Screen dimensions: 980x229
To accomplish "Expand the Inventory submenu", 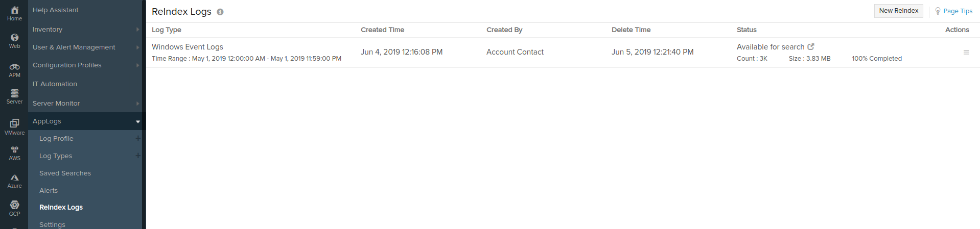I will [137, 30].
